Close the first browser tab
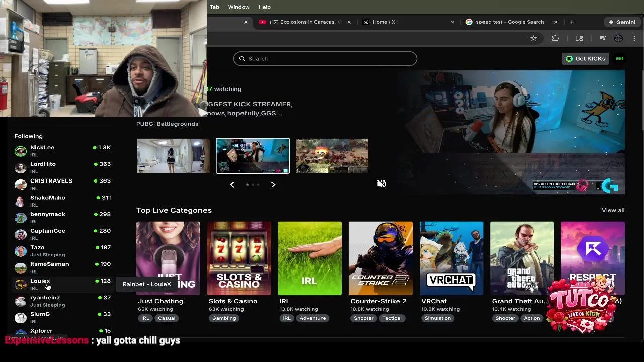Image resolution: width=644 pixels, height=362 pixels. tap(246, 22)
